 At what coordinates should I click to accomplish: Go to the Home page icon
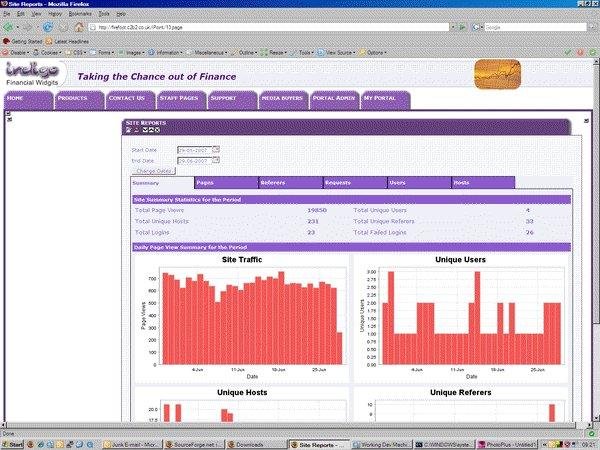(79, 27)
